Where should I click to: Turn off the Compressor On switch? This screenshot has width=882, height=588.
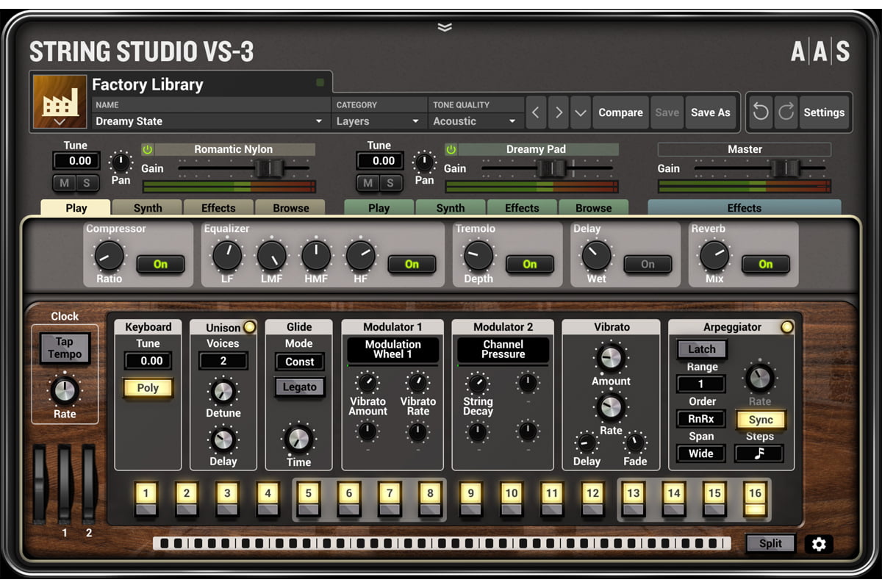[x=160, y=264]
